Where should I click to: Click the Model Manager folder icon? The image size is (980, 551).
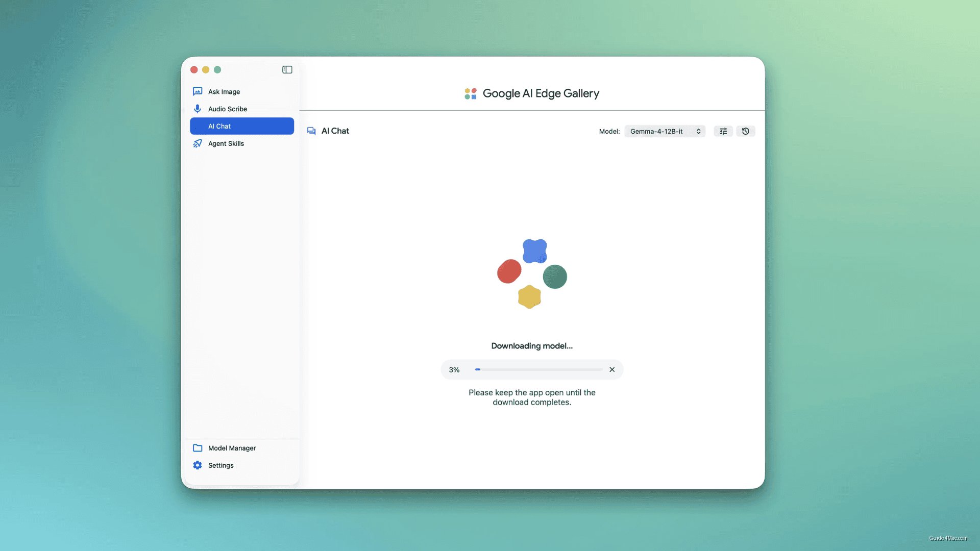tap(198, 448)
